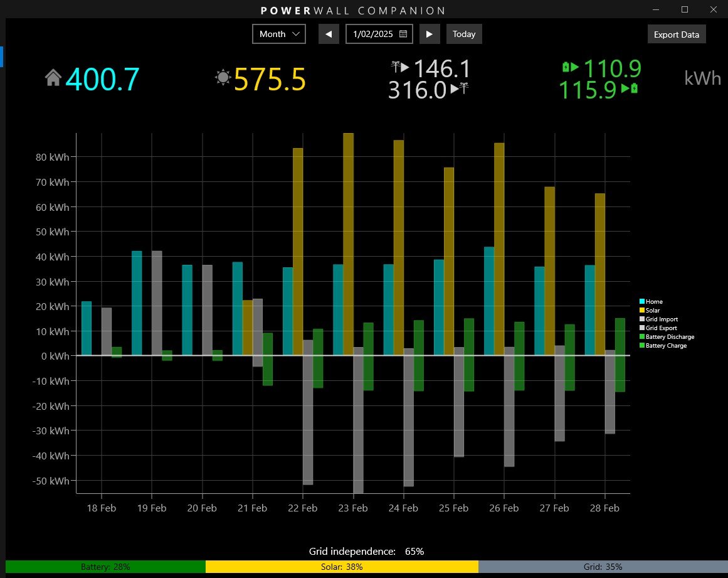Click the grid import bar for 20 Feb
728x578 pixels.
(x=207, y=311)
